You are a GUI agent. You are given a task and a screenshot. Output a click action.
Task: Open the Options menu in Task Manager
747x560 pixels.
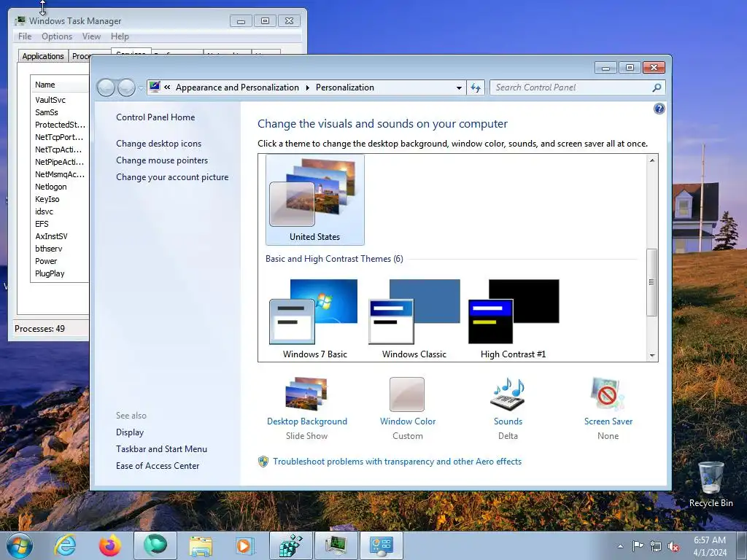pos(57,36)
